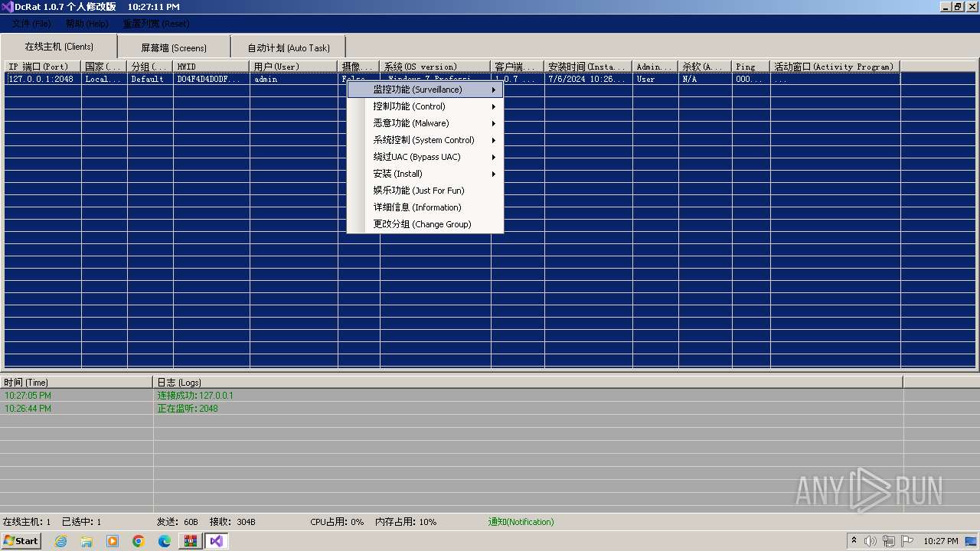Screen dimensions: 980x551
Task: Sort by Ping column header
Action: click(x=751, y=67)
